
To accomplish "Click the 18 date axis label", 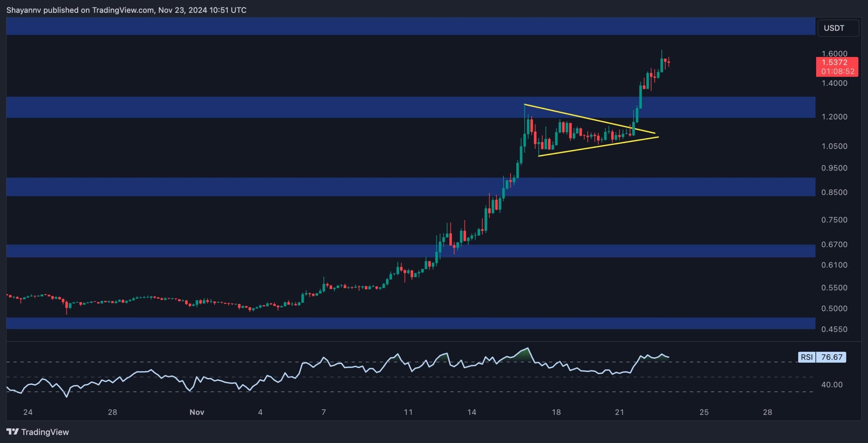I will [556, 412].
